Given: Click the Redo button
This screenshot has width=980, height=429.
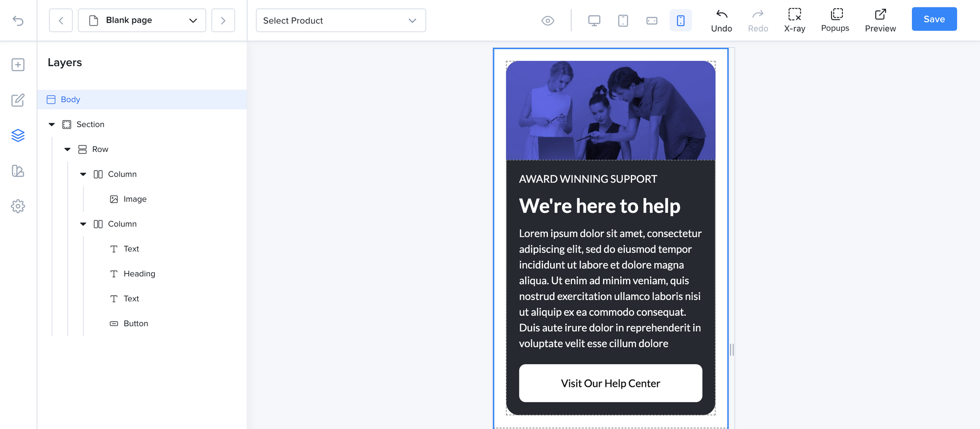Looking at the screenshot, I should coord(758,21).
